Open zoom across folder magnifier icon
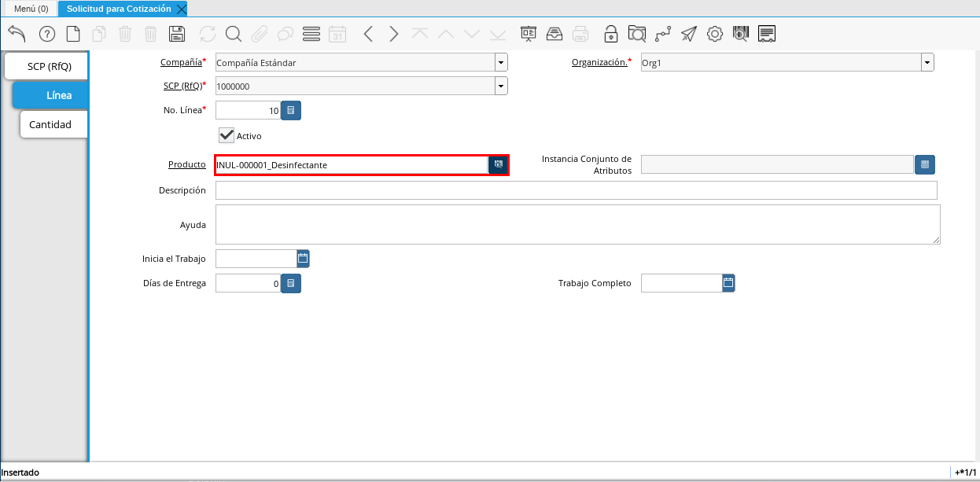This screenshot has height=482, width=980. click(x=637, y=34)
